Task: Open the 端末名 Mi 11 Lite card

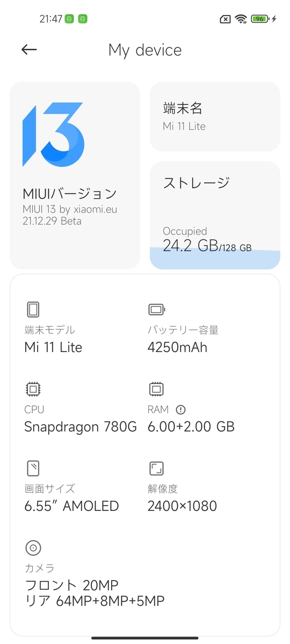Action: tap(215, 116)
